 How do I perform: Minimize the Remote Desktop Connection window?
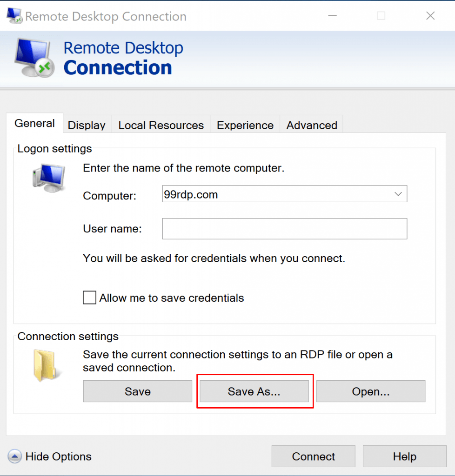(333, 16)
